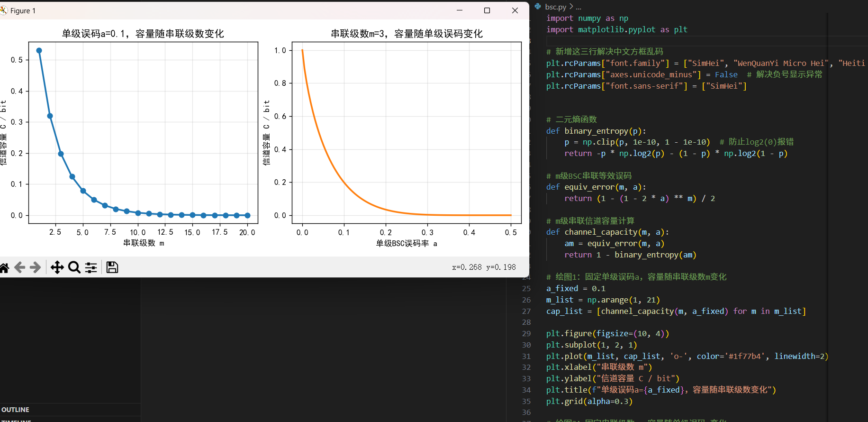Save the figure with floppy disk icon
Image resolution: width=868 pixels, height=422 pixels.
pos(112,267)
